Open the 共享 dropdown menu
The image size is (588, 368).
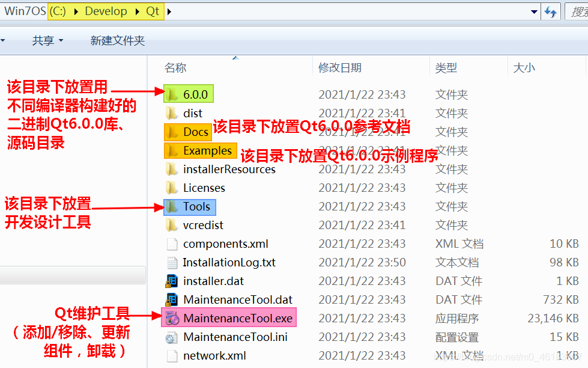[x=47, y=40]
